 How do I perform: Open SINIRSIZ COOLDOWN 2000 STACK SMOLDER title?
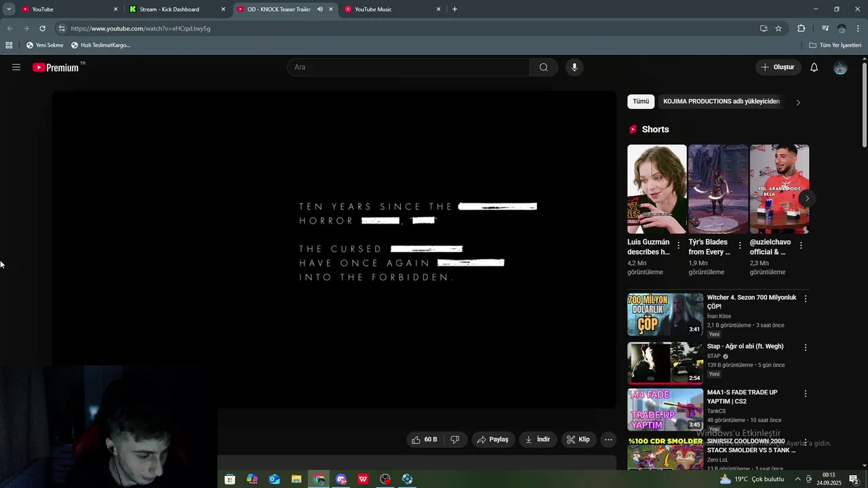[x=751, y=445]
